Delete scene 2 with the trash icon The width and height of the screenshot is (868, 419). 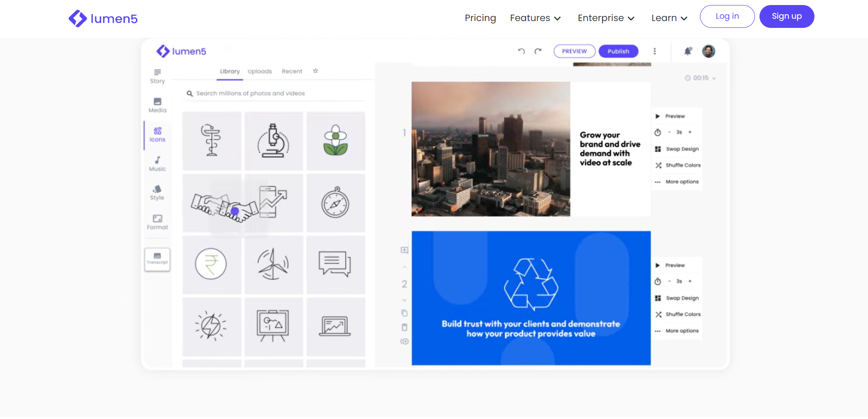404,328
